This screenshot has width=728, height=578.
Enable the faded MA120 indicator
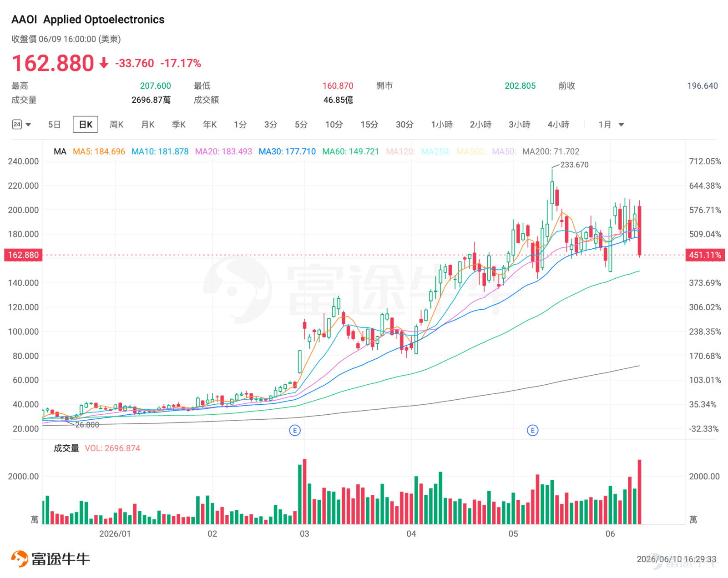(400, 151)
